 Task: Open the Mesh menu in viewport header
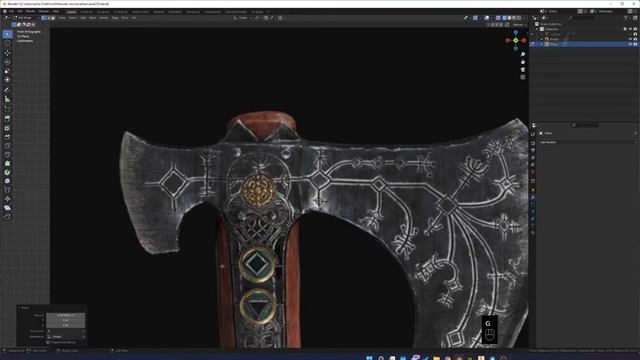coord(93,18)
